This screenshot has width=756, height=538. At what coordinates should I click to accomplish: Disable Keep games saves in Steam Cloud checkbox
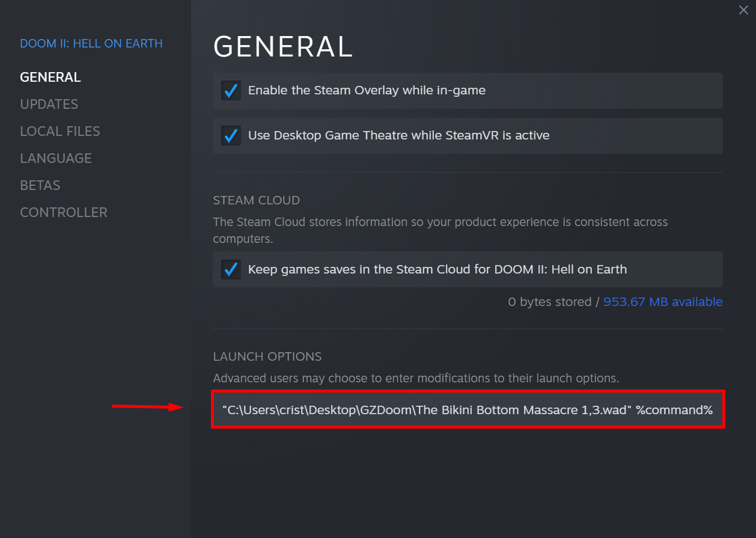231,269
